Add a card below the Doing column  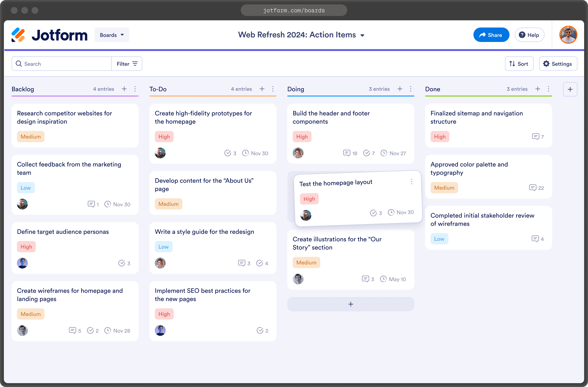pos(350,304)
